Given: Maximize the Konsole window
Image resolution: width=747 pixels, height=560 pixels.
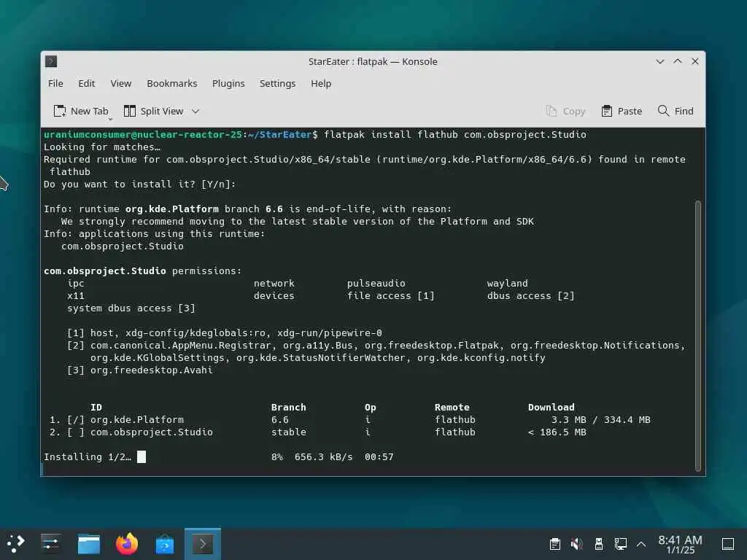Looking at the screenshot, I should click(678, 61).
